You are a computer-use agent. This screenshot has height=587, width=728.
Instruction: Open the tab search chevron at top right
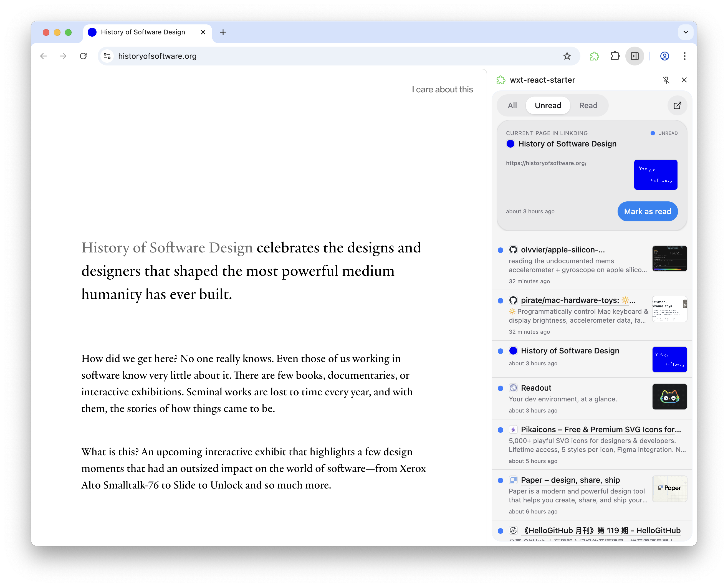pos(686,32)
